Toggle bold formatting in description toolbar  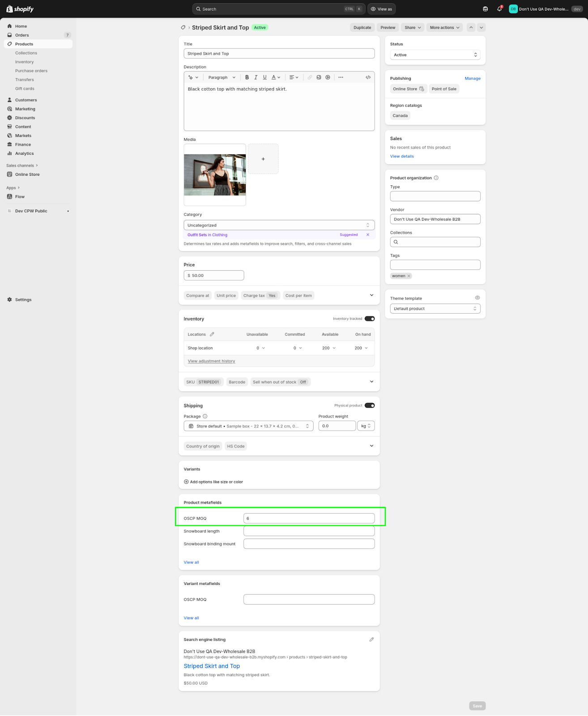click(x=247, y=77)
